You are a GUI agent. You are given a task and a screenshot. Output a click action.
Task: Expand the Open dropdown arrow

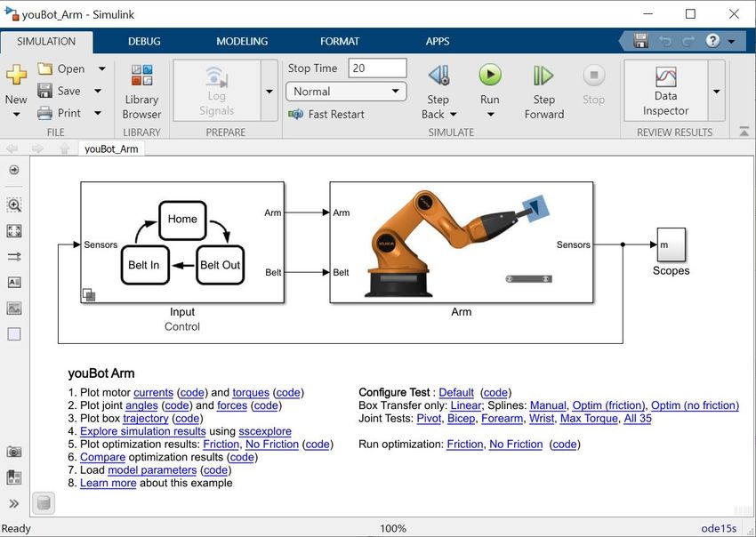tap(101, 69)
